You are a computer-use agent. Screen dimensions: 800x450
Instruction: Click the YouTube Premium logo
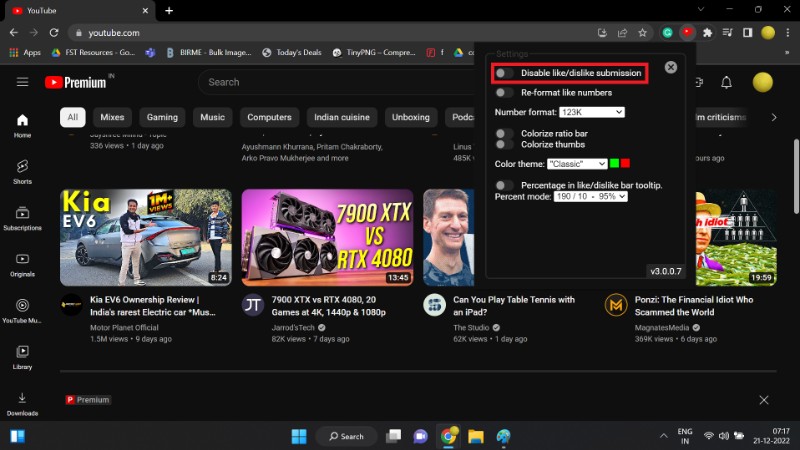[78, 82]
